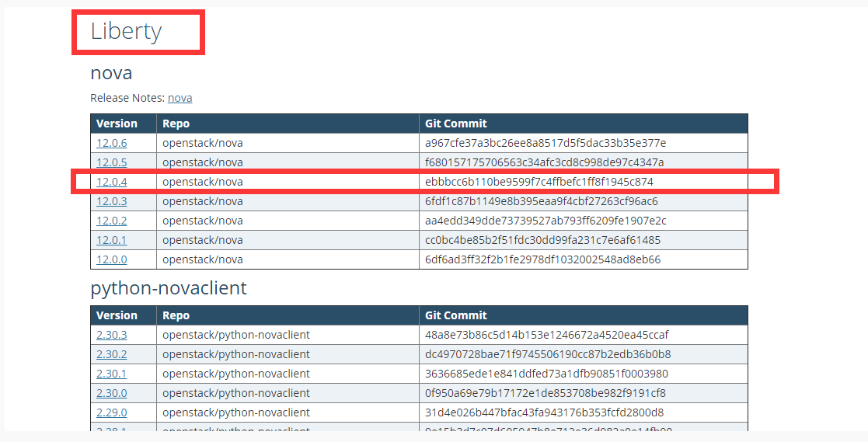
Task: Click openstack/python-novaclient repo in 2.30.3 row
Action: click(x=236, y=336)
